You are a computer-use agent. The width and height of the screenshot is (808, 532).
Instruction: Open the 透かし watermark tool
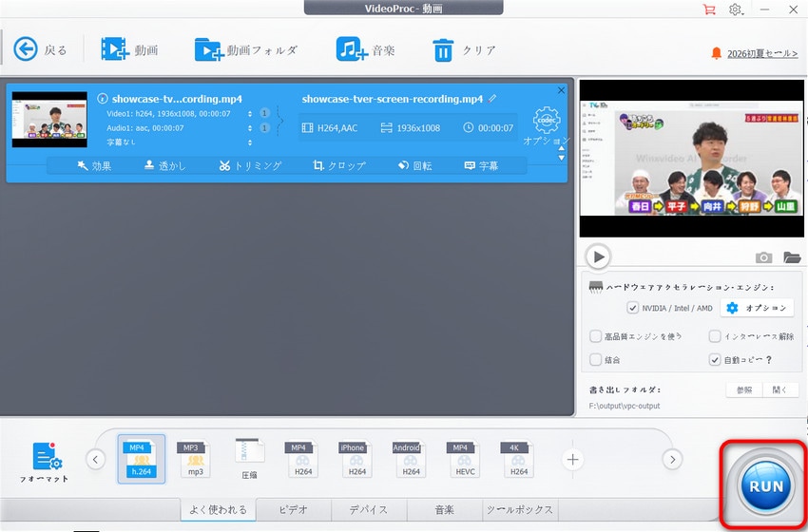pos(164,165)
